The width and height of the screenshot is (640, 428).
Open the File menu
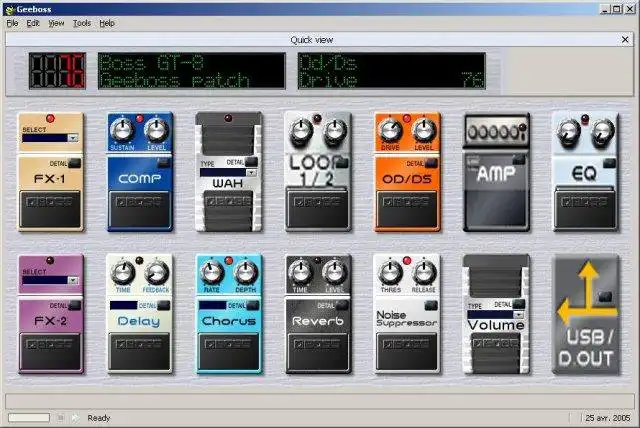click(x=12, y=24)
